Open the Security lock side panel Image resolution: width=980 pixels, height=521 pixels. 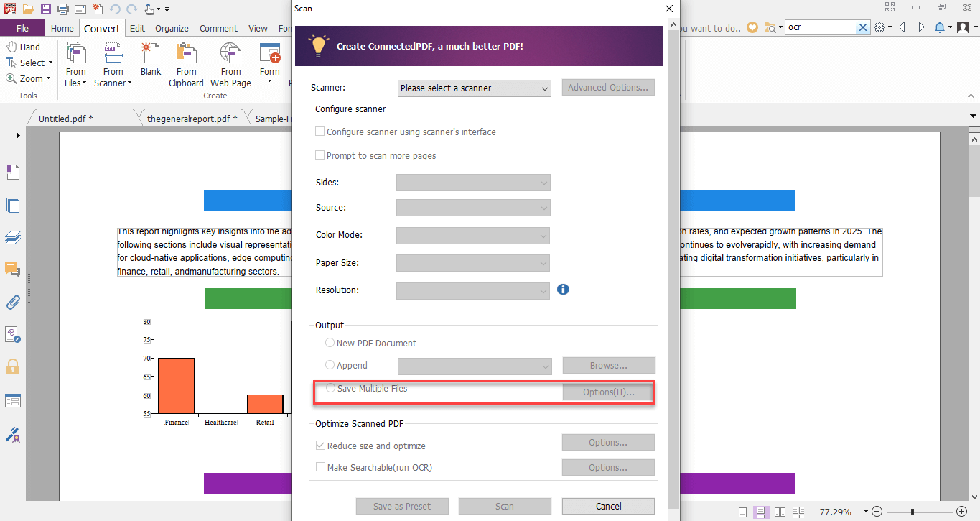12,366
